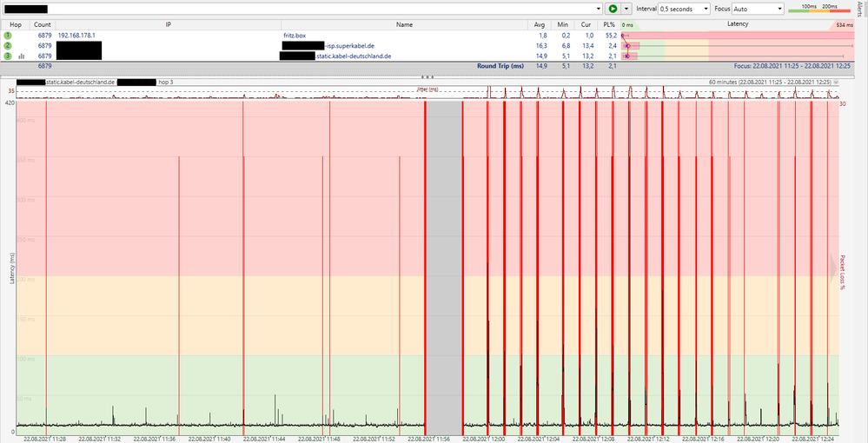
Task: Select the hop 2 green circle icon
Action: point(7,45)
